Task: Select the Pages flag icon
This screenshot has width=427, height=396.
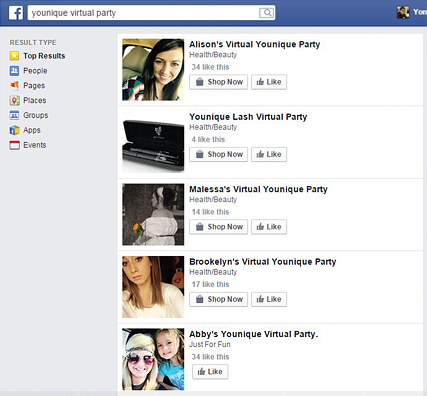Action: pos(14,85)
